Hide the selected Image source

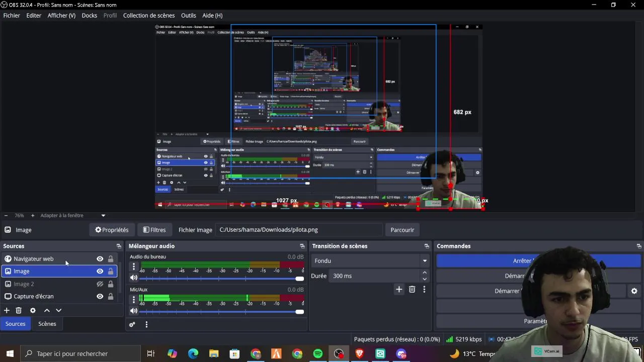[100, 271]
